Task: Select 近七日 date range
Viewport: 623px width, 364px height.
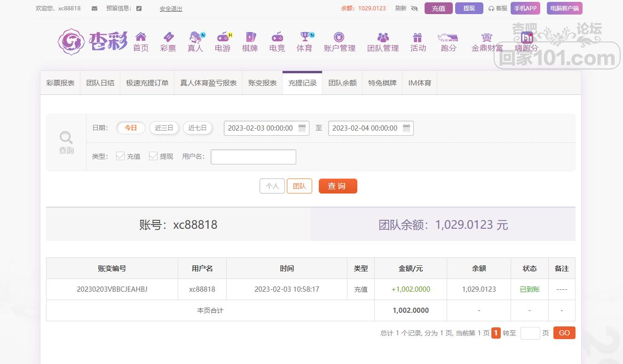Action: click(197, 128)
